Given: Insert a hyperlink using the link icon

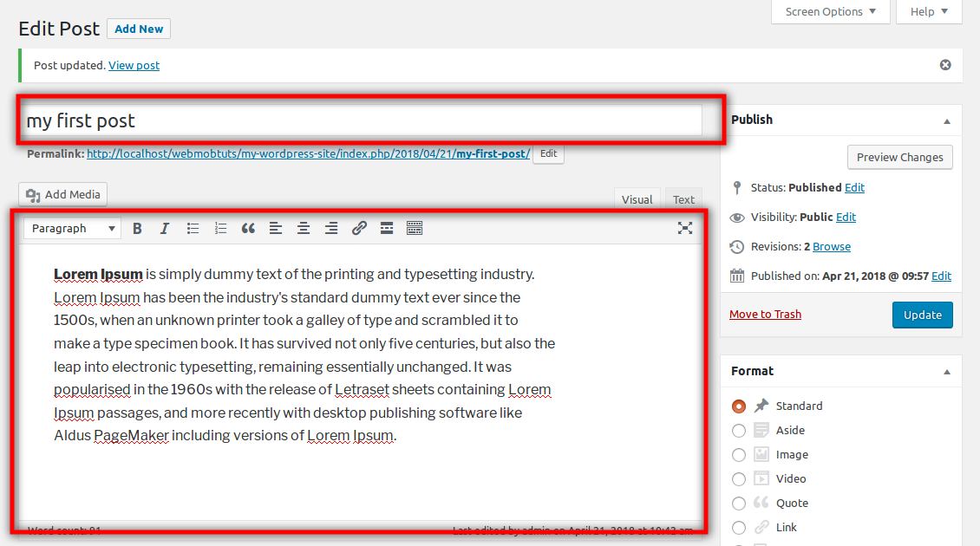Looking at the screenshot, I should point(359,228).
